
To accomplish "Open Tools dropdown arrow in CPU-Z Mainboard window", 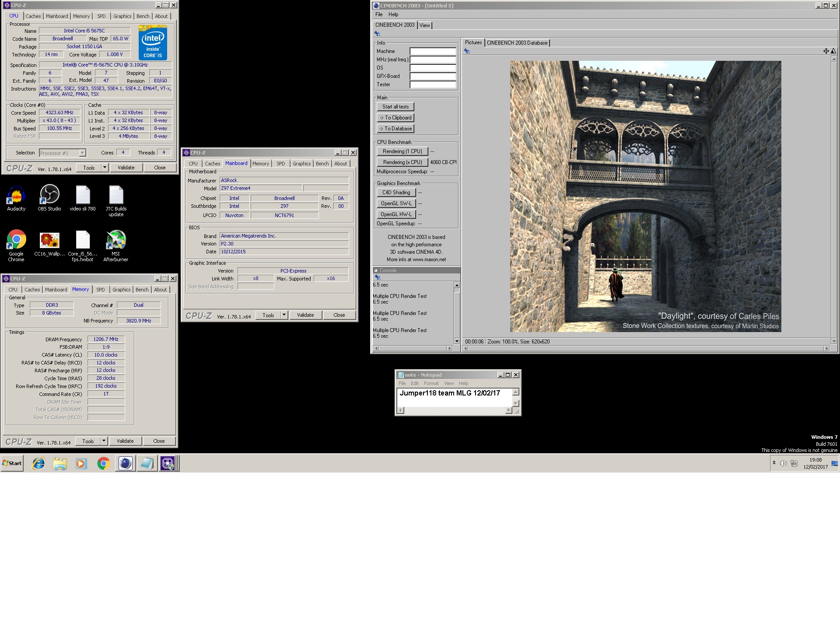I will 284,315.
